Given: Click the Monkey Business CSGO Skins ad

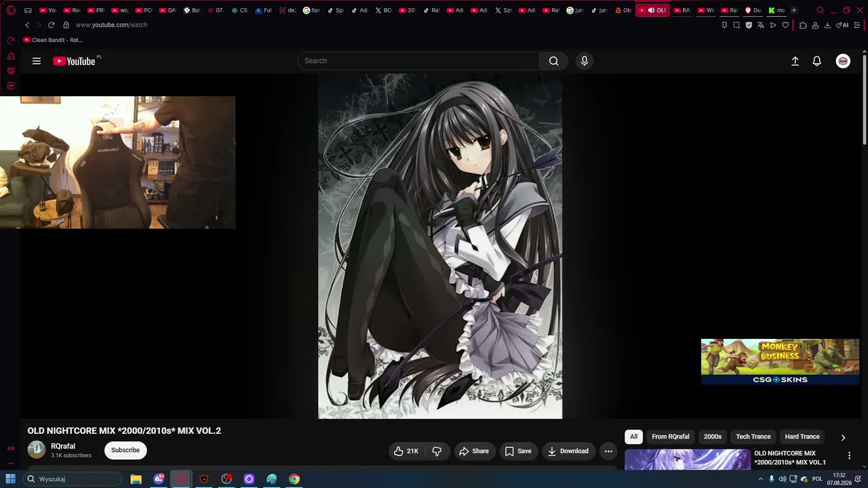Looking at the screenshot, I should (780, 362).
